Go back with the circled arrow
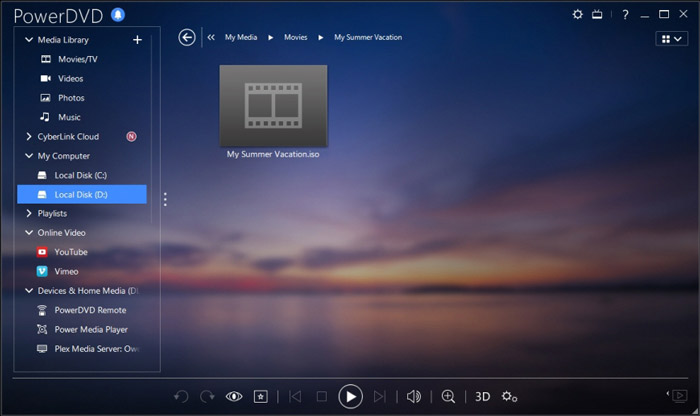This screenshot has width=700, height=416. point(187,37)
